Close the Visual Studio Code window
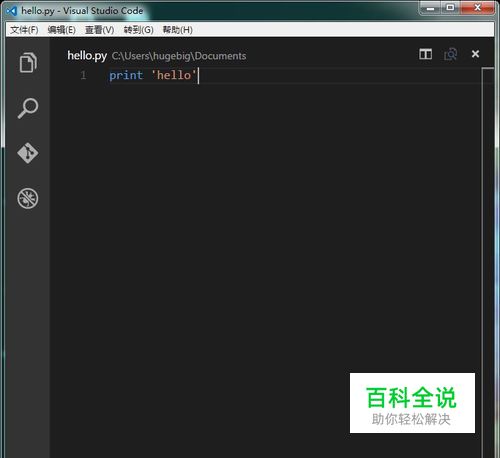Screen dimensions: 500x458 (x=477, y=8)
